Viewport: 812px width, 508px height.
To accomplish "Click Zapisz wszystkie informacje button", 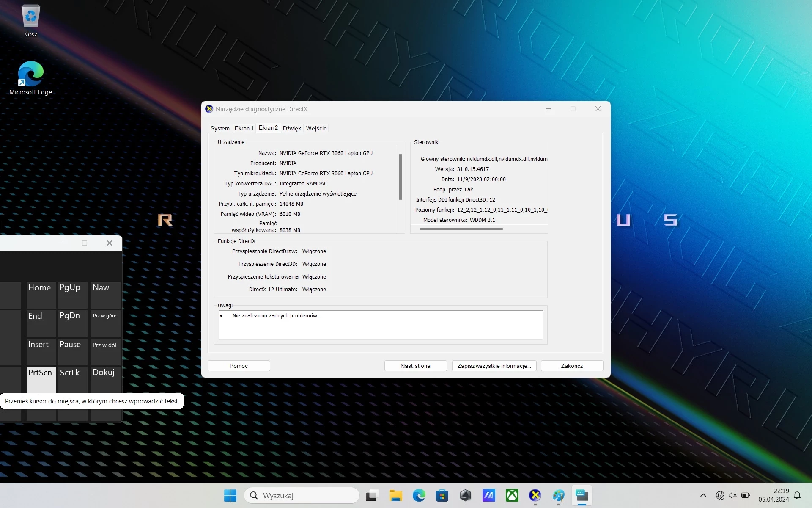I will pyautogui.click(x=494, y=366).
